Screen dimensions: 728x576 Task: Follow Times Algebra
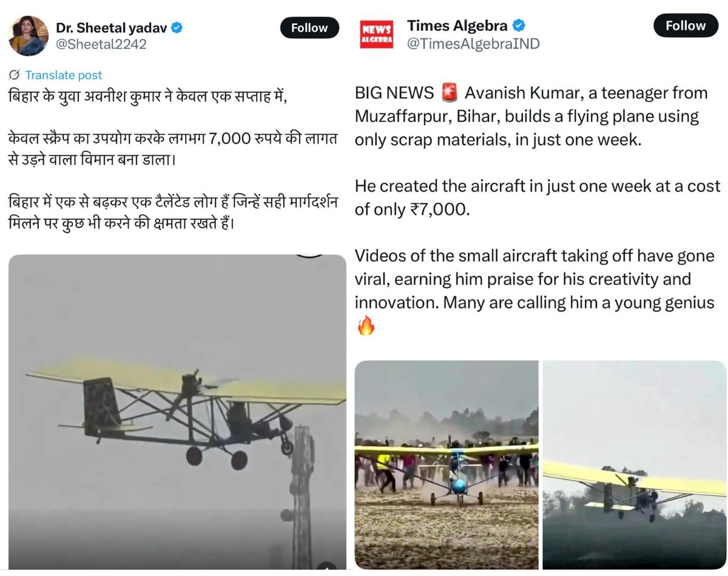[x=686, y=26]
